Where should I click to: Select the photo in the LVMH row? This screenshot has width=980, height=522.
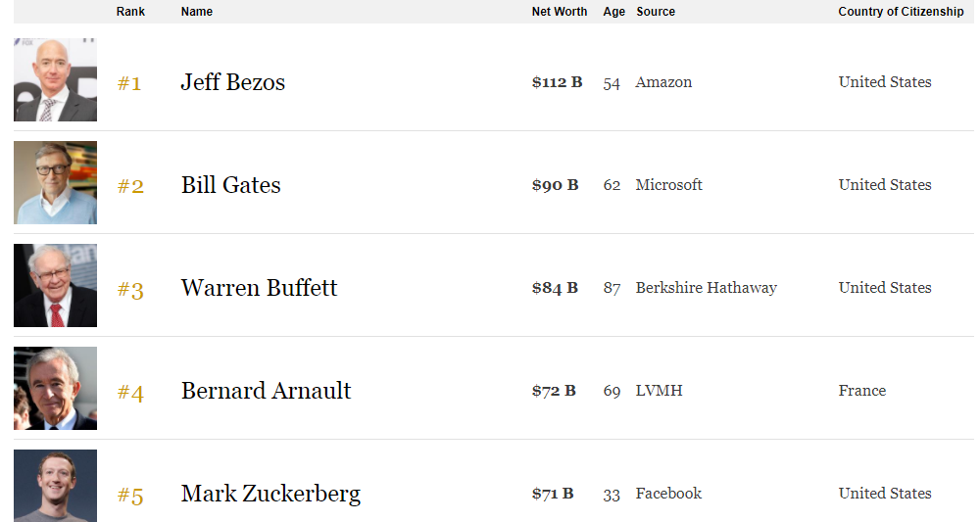pos(55,389)
